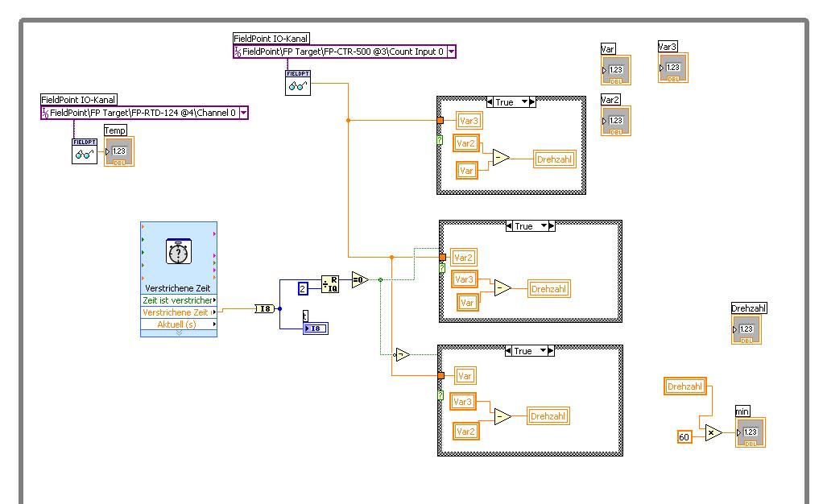Select the FieldPoint Read node wired to Count Input 0
The image size is (823, 504).
298,83
